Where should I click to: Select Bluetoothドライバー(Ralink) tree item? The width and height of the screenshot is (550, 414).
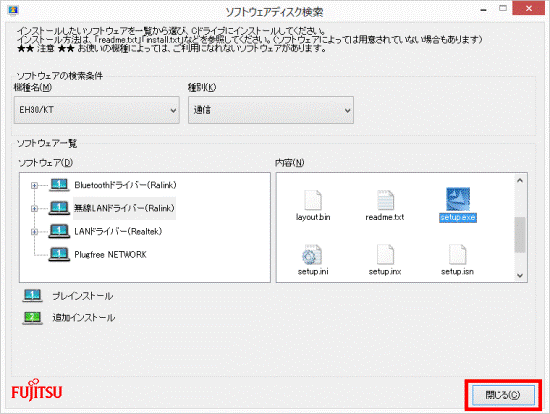(x=125, y=185)
